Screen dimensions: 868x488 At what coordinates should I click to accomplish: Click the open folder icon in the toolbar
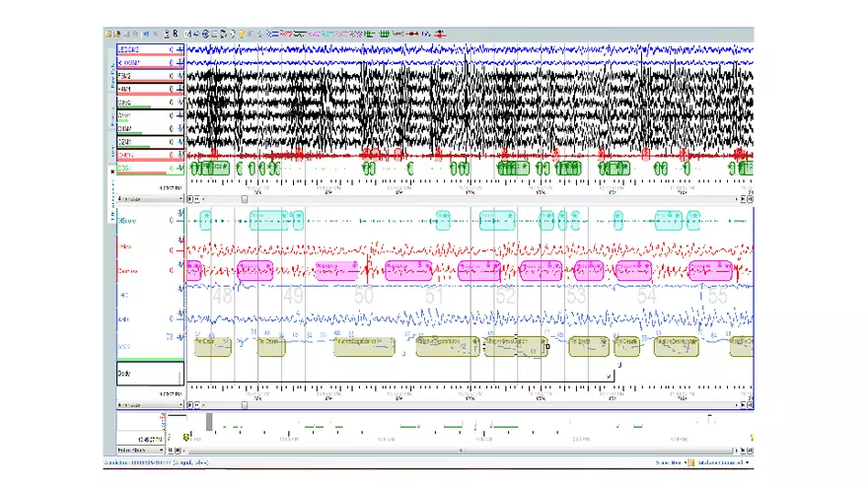(x=109, y=34)
